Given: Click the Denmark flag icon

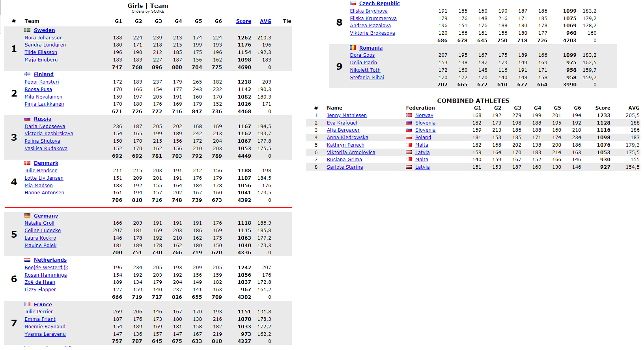Looking at the screenshot, I should [28, 163].
